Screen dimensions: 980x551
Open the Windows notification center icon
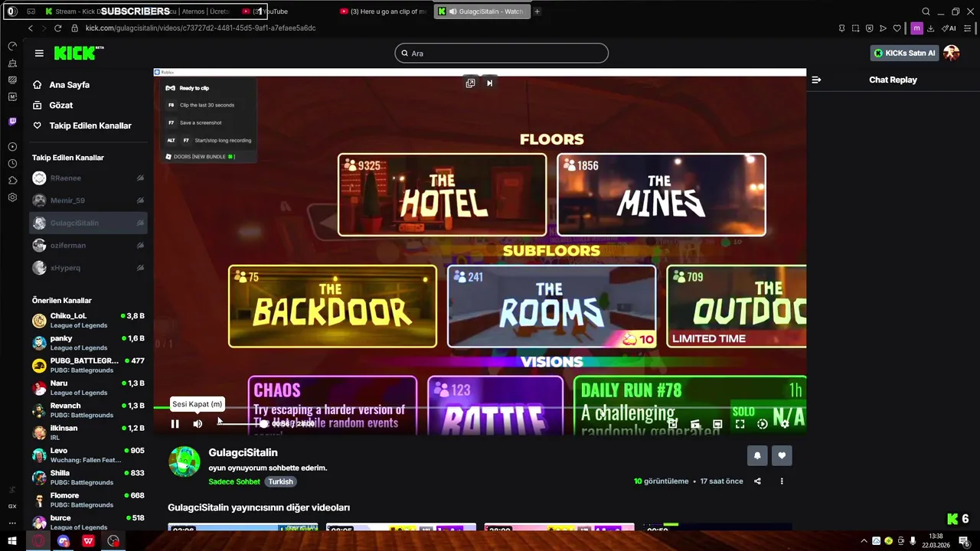point(964,541)
